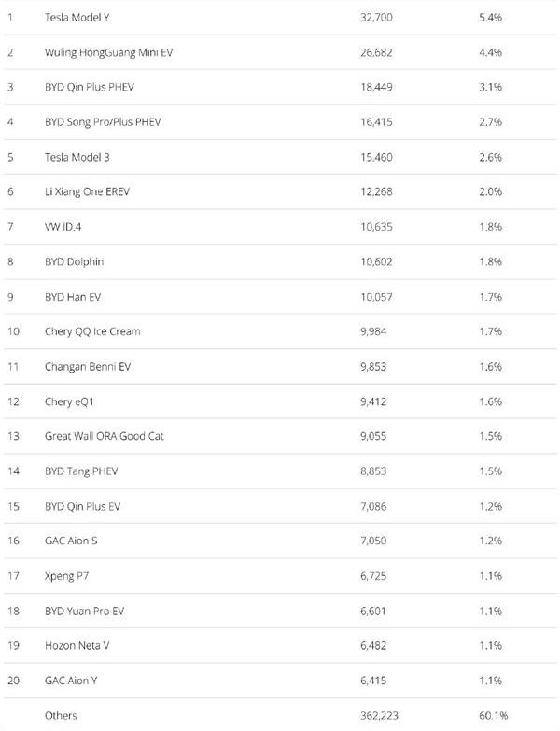Image resolution: width=560 pixels, height=731 pixels.
Task: Select Tesla Model 3 share 2.6%
Action: point(490,157)
